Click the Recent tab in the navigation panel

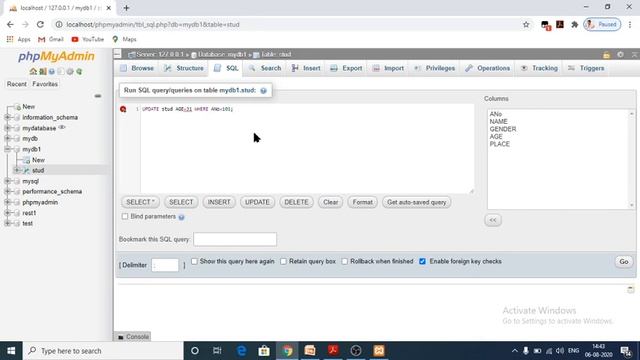(17, 84)
